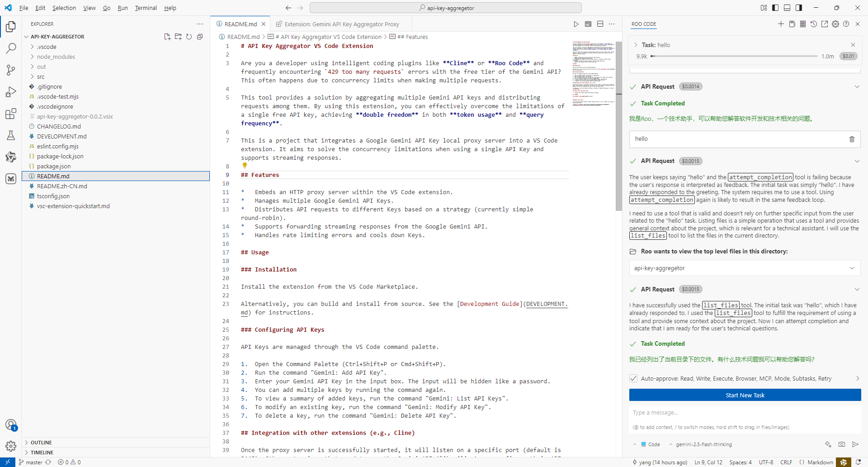Click Start New Task button
This screenshot has height=467, width=868.
745,395
